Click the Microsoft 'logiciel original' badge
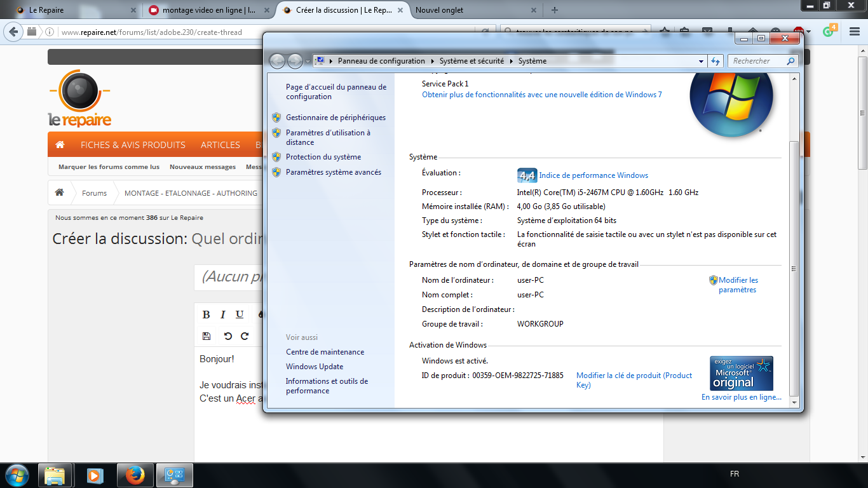The width and height of the screenshot is (868, 488). [742, 373]
